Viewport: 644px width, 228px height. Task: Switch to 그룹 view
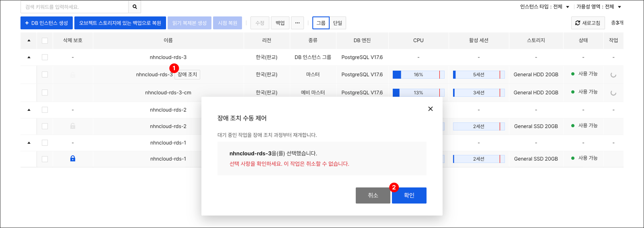point(321,23)
